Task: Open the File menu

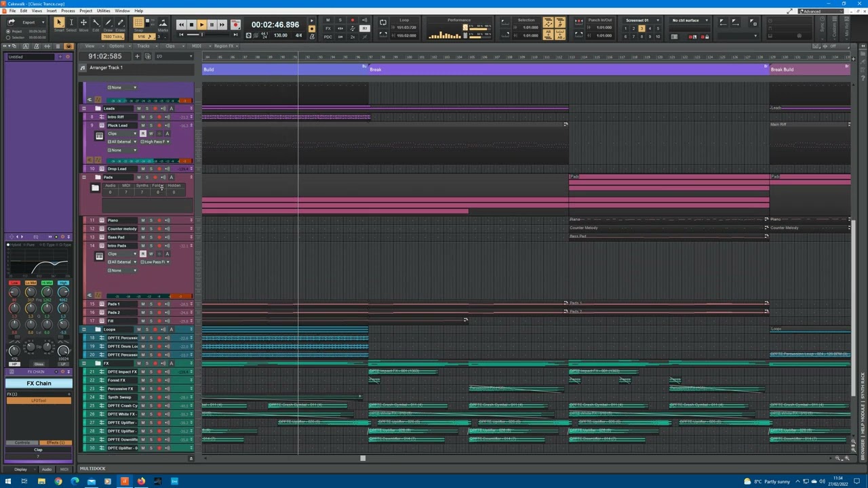Action: coord(12,11)
